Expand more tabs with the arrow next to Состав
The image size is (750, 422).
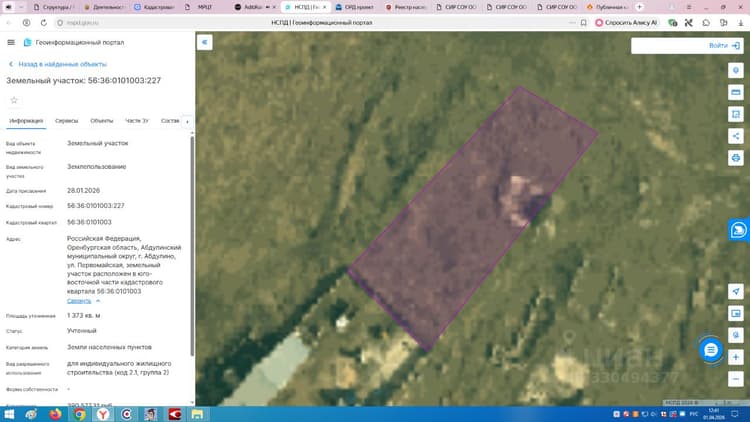(x=188, y=122)
